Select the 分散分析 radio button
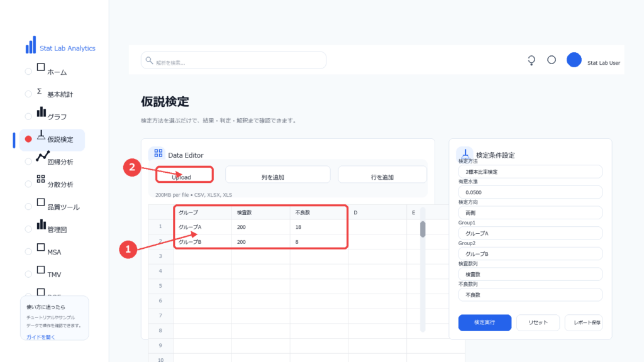 click(x=28, y=184)
